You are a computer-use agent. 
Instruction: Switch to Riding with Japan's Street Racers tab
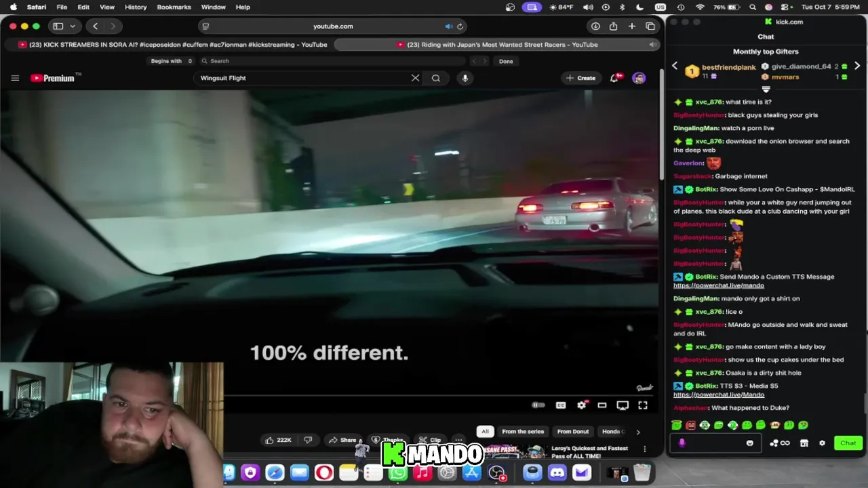(x=496, y=45)
